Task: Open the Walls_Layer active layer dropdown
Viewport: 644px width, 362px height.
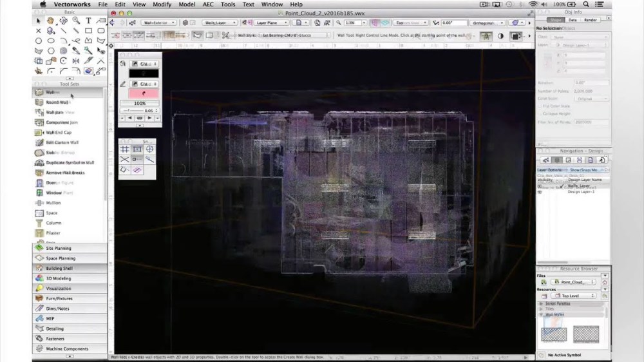Action: tap(220, 23)
